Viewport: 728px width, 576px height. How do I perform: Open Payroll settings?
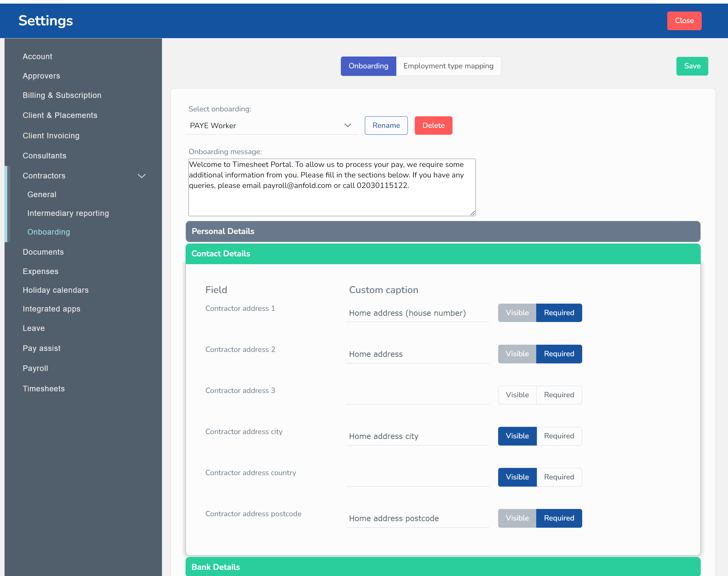tap(35, 368)
